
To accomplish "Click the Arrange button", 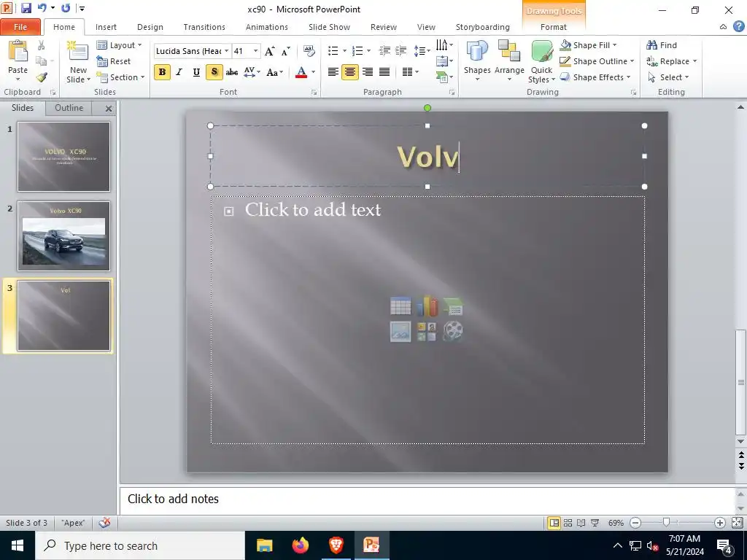I will (x=509, y=61).
